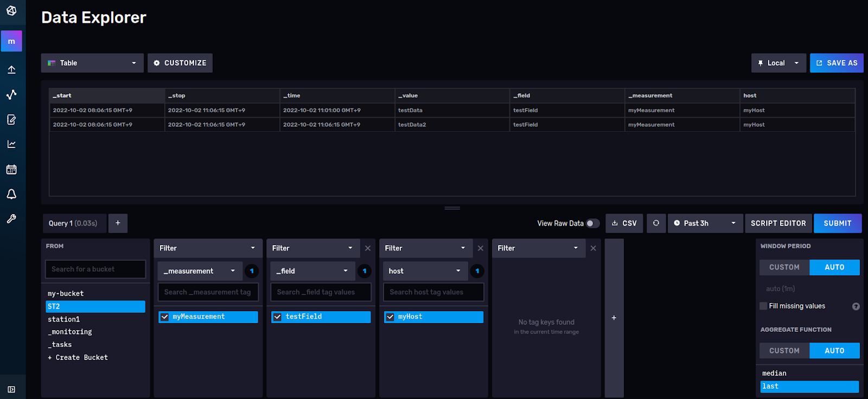The height and width of the screenshot is (399, 868).
Task: Open the empty fourth Filter type dropdown
Action: coord(539,248)
